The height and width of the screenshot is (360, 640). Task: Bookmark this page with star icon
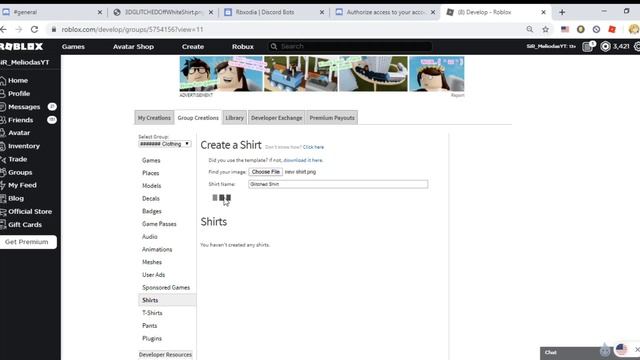546,29
